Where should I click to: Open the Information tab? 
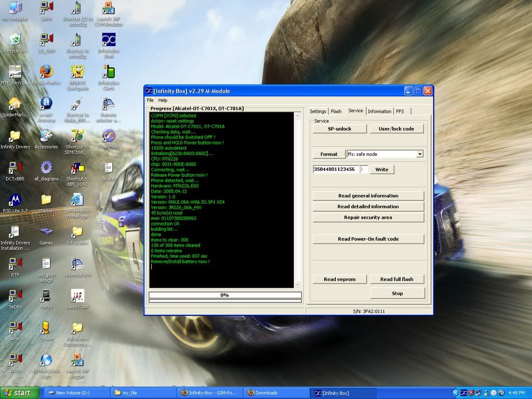click(379, 111)
